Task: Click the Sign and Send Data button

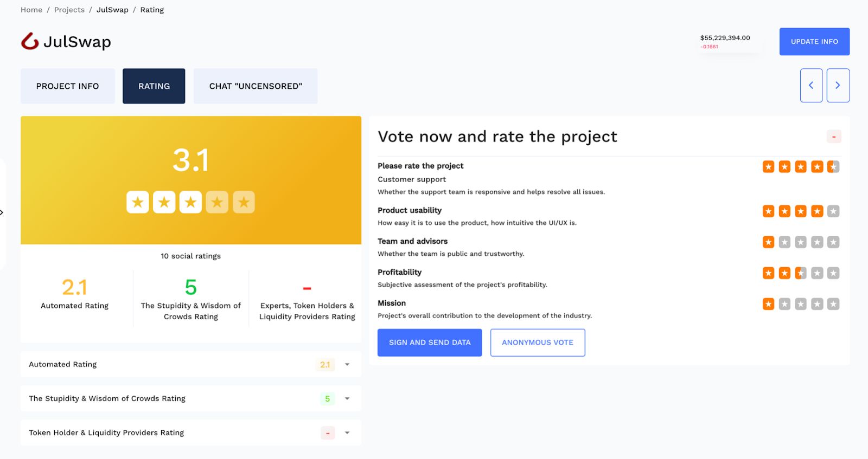Action: (430, 342)
